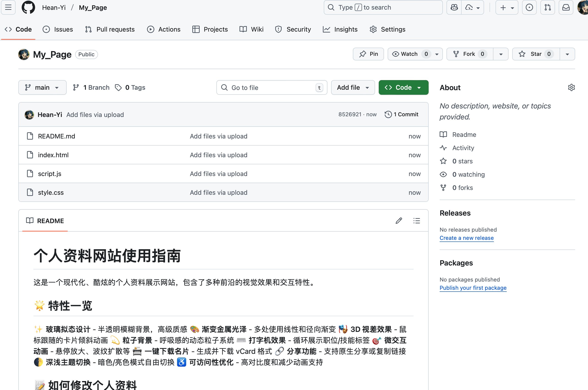Expand the Add file dropdown
This screenshot has height=390, width=588.
click(353, 87)
